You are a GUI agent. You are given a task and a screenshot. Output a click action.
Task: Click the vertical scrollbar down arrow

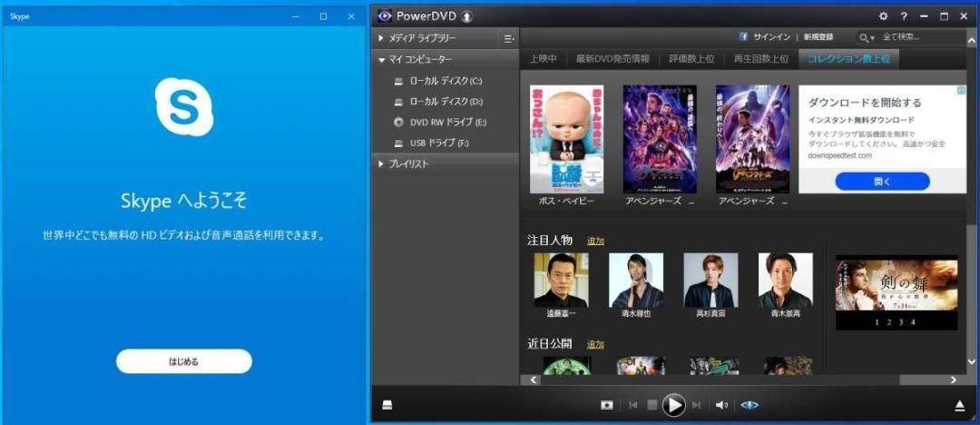click(x=971, y=361)
